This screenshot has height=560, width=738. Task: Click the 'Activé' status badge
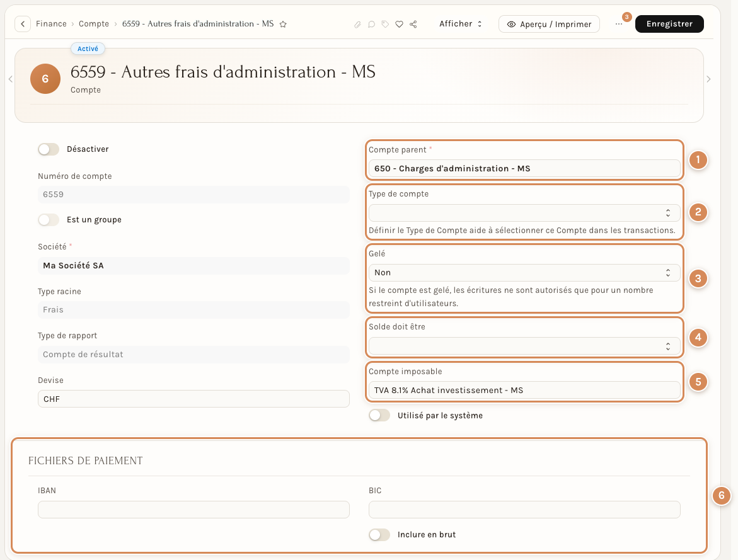(x=88, y=49)
